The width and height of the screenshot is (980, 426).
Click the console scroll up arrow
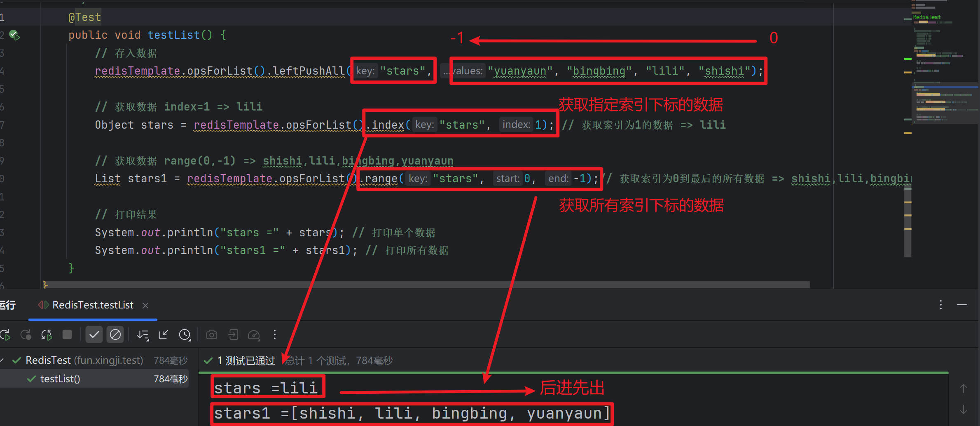point(963,388)
